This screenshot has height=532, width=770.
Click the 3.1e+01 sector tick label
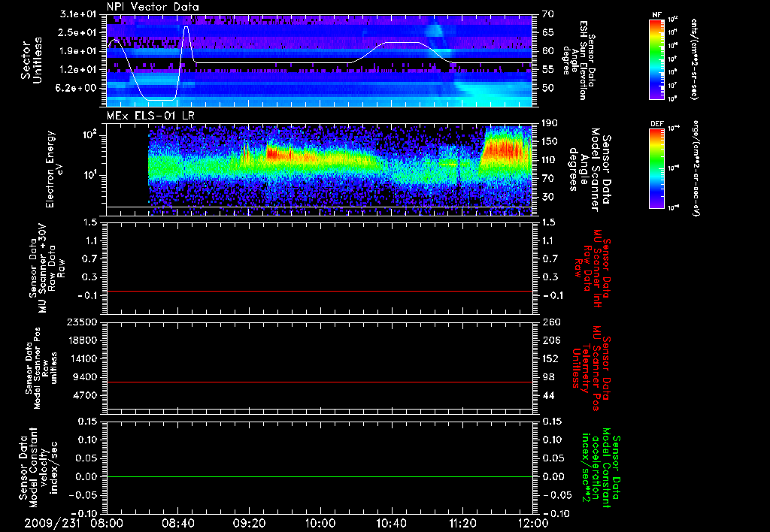click(x=78, y=14)
